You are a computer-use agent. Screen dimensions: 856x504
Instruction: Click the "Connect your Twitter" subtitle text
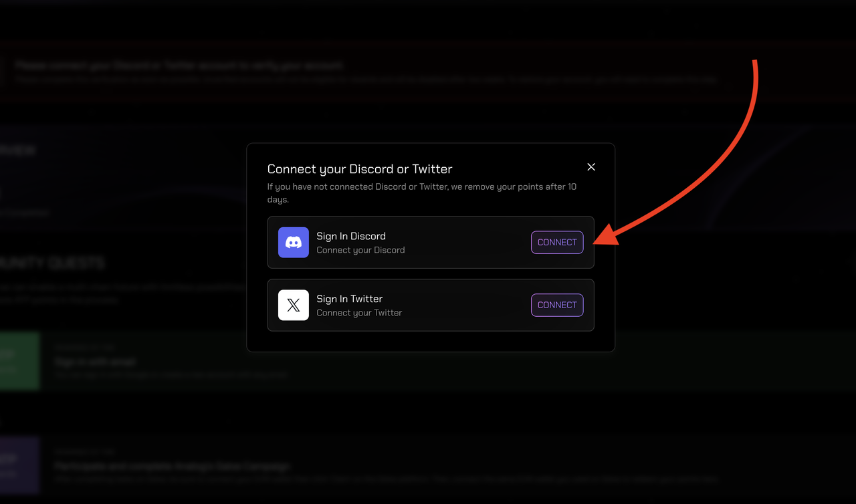point(359,313)
